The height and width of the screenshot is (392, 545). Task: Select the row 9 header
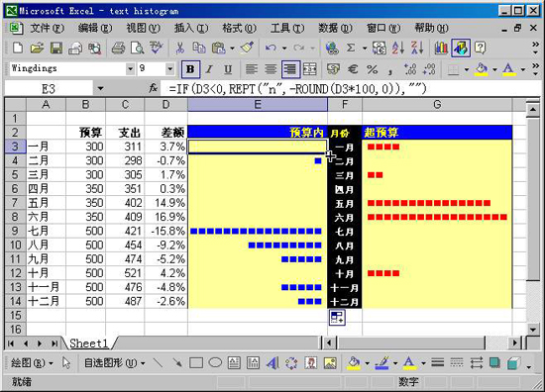[15, 231]
